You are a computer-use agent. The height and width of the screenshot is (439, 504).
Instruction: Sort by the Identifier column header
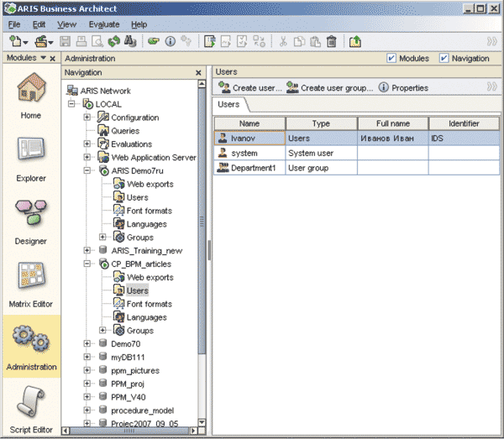point(464,123)
